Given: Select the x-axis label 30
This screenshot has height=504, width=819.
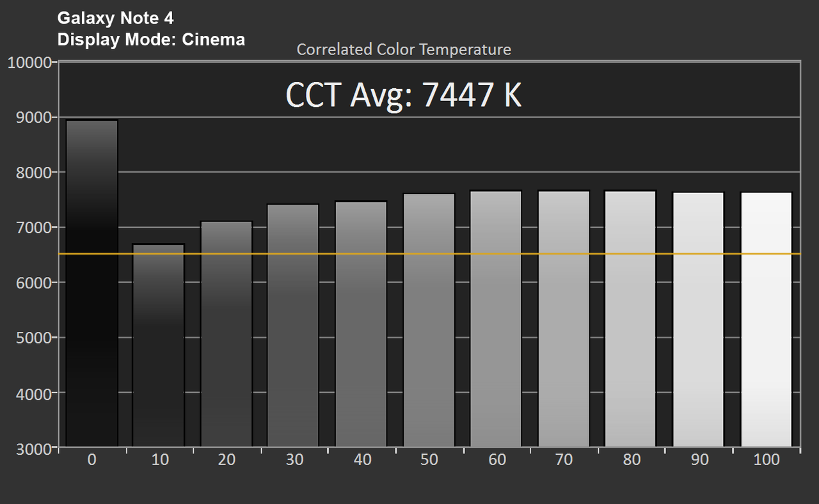Looking at the screenshot, I should 295,460.
